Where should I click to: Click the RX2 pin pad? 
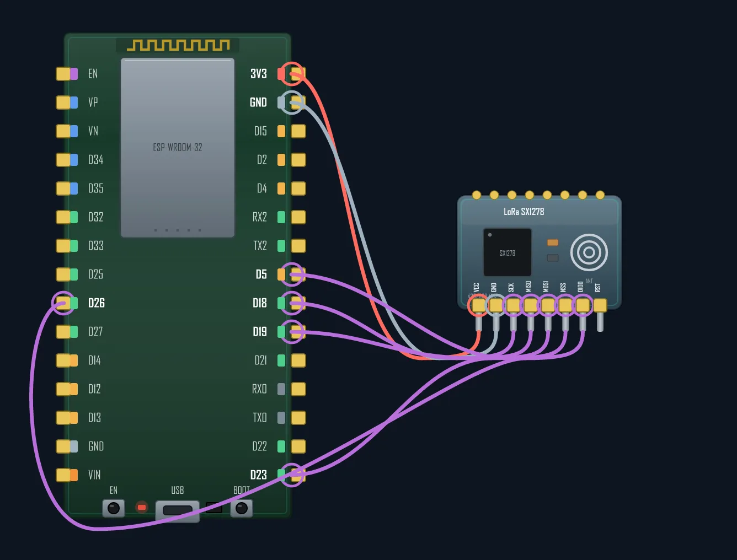tap(298, 217)
